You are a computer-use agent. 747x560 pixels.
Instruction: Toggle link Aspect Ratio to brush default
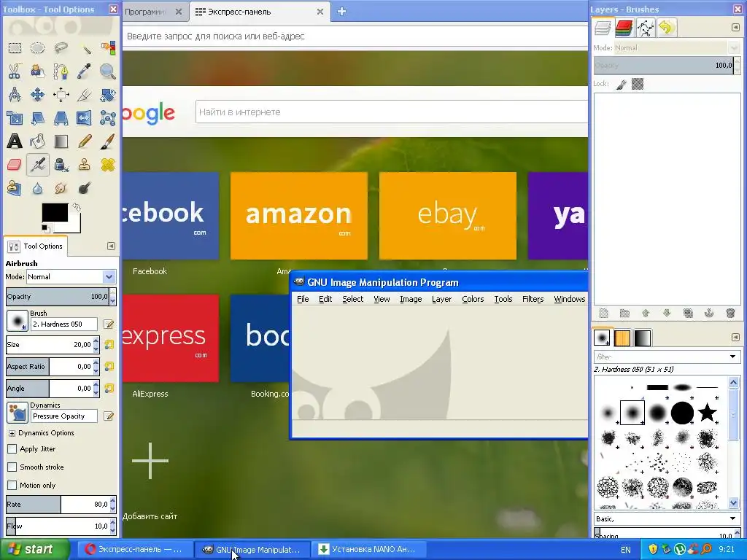[109, 366]
